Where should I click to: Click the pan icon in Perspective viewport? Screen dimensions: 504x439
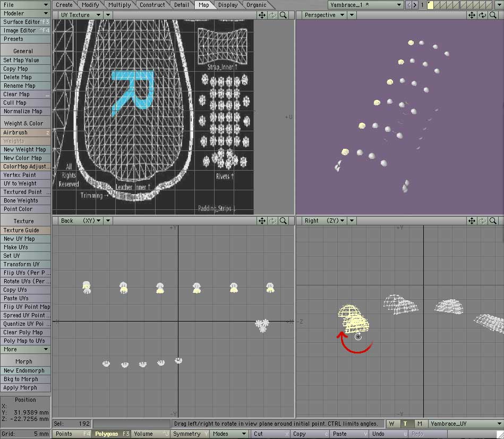tap(472, 15)
